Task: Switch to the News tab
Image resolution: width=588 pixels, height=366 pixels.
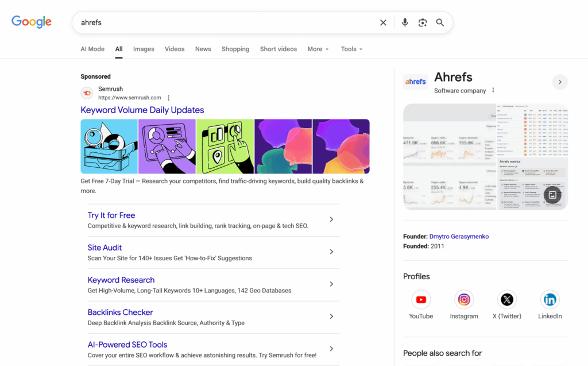Action: 203,49
